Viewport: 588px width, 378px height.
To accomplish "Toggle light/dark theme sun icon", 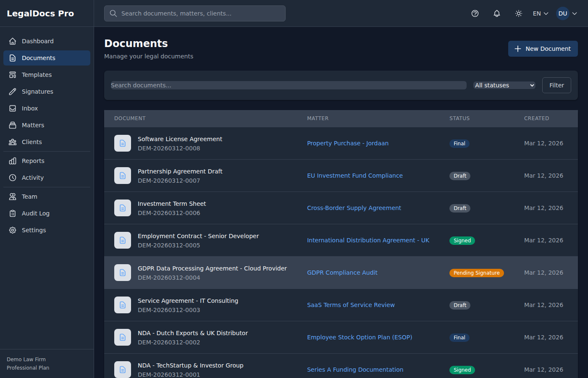I will [x=519, y=13].
